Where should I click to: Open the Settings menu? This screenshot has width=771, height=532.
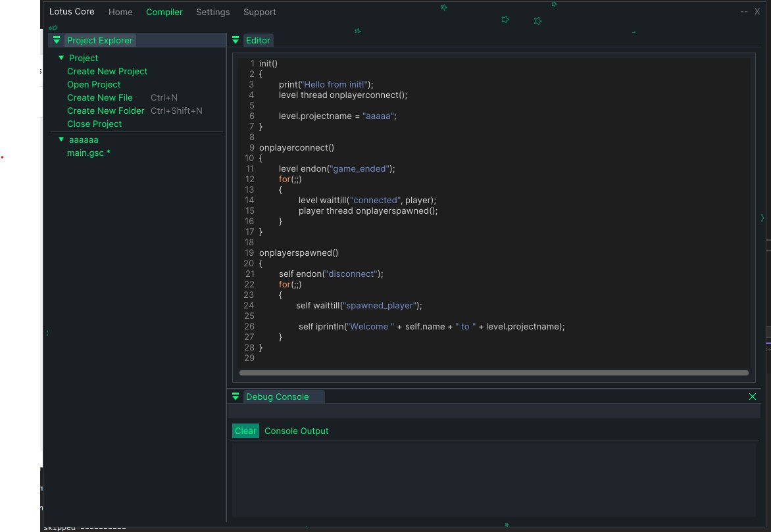tap(212, 12)
